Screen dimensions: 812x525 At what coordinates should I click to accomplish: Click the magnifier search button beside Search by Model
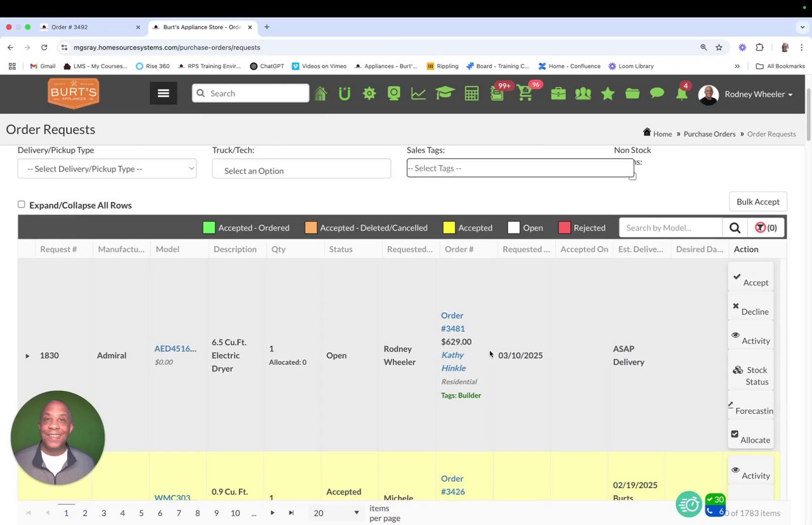(735, 228)
